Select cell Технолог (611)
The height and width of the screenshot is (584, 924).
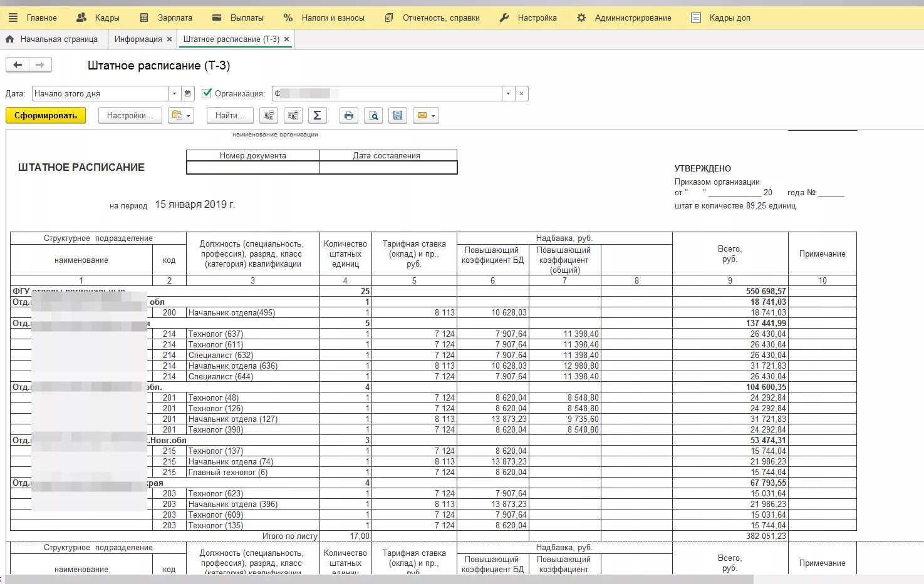(253, 345)
